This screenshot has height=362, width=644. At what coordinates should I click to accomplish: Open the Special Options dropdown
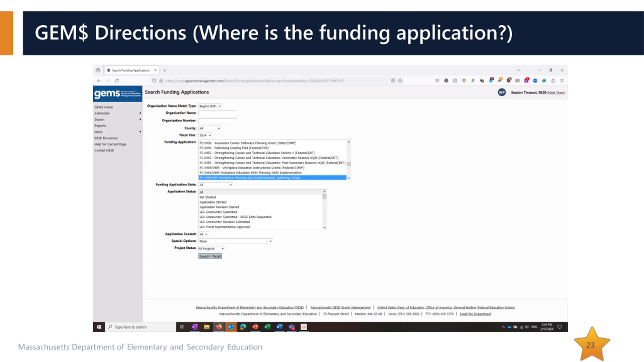click(236, 241)
